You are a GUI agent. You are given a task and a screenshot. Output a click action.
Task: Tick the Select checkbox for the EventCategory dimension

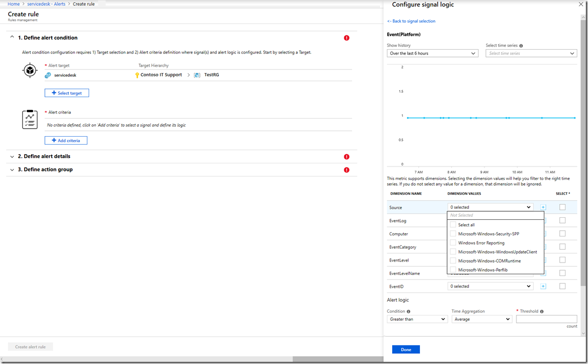tap(562, 247)
